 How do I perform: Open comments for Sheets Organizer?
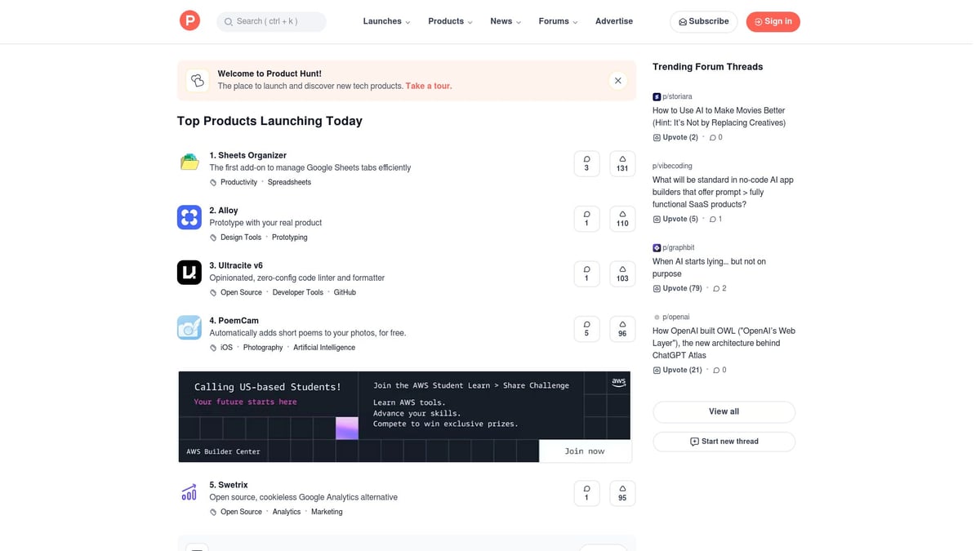click(x=586, y=163)
